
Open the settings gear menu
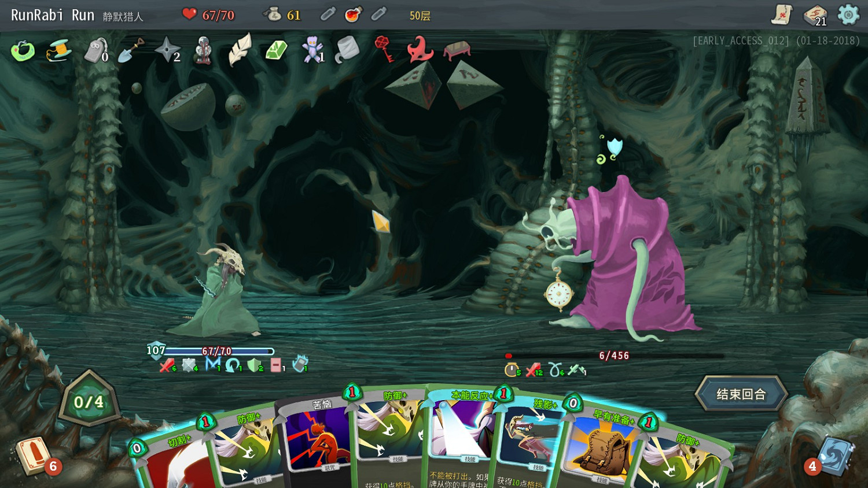pos(848,15)
